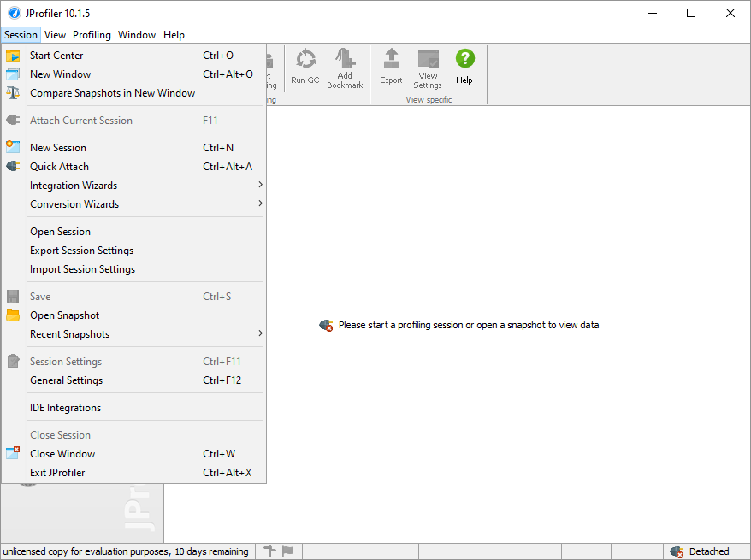This screenshot has height=560, width=751.
Task: Choose Close Window menu item
Action: click(133, 453)
